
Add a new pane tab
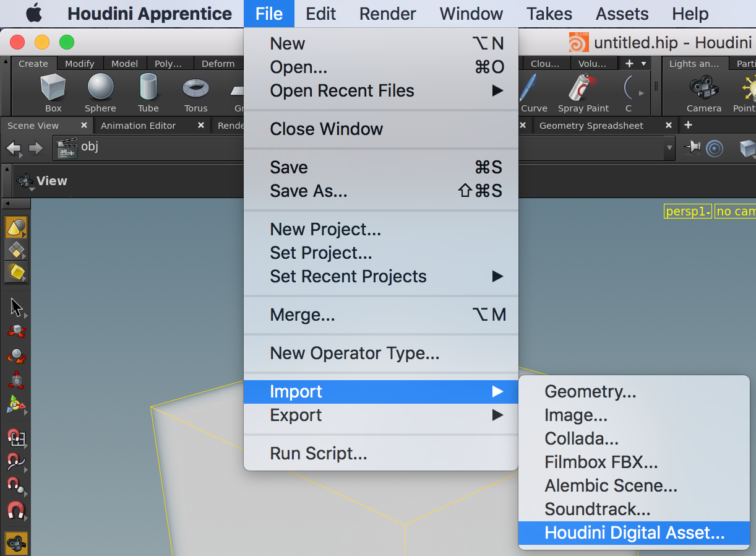coord(688,125)
